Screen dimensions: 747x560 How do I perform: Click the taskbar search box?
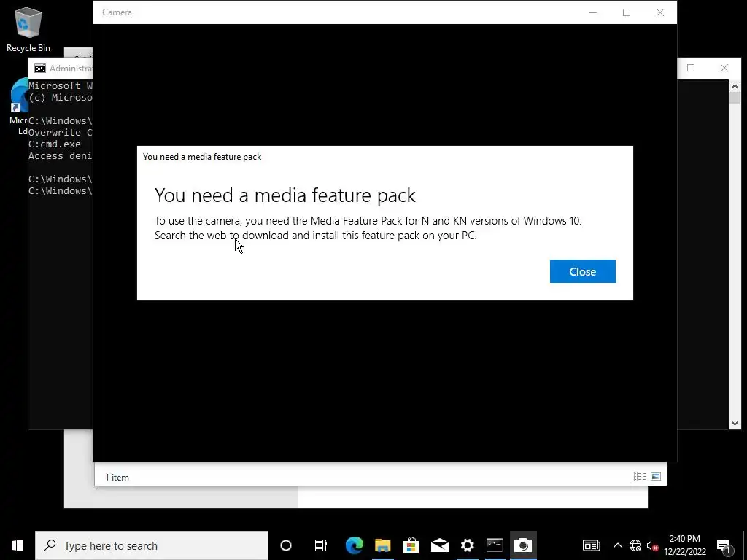coord(152,545)
